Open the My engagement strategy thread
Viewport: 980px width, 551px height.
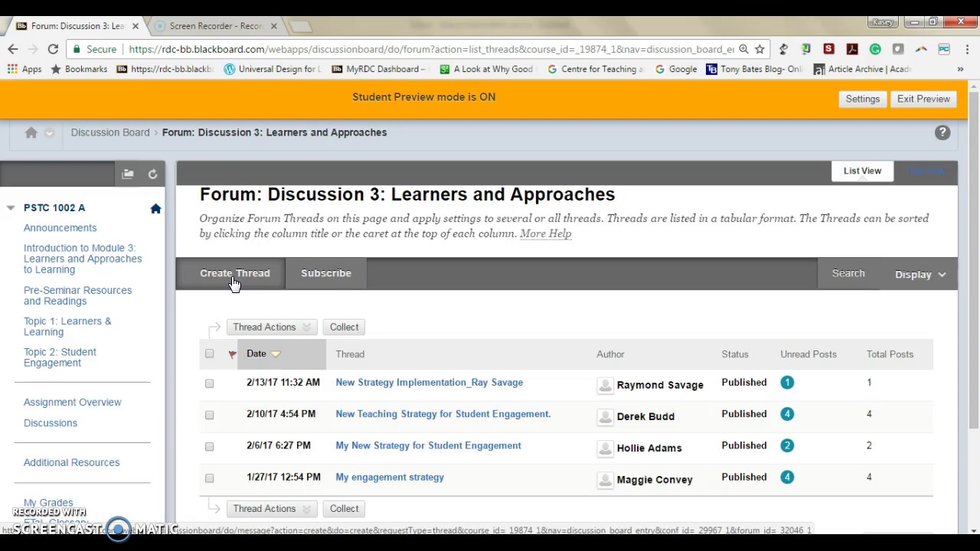coord(390,478)
